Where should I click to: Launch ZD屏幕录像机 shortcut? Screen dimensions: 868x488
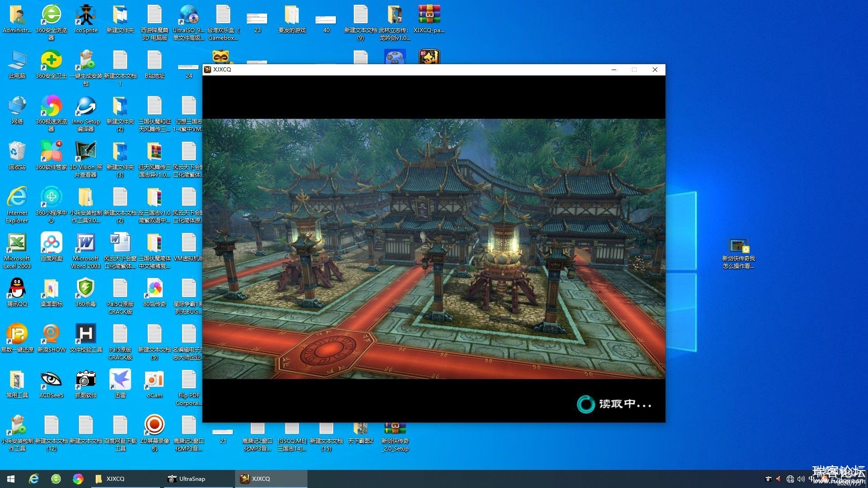pyautogui.click(x=155, y=433)
